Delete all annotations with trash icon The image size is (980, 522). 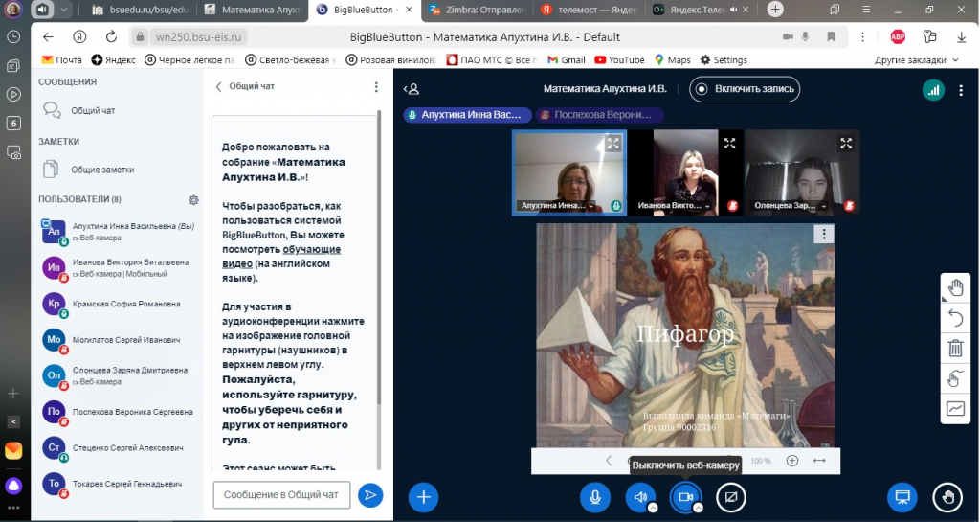coord(955,349)
